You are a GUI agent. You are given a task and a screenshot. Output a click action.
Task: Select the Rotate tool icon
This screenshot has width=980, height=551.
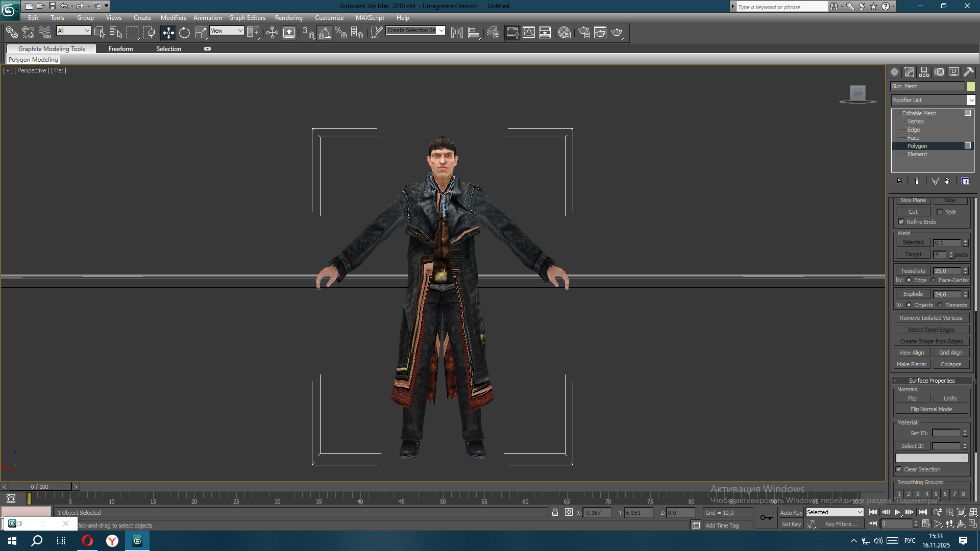(184, 33)
